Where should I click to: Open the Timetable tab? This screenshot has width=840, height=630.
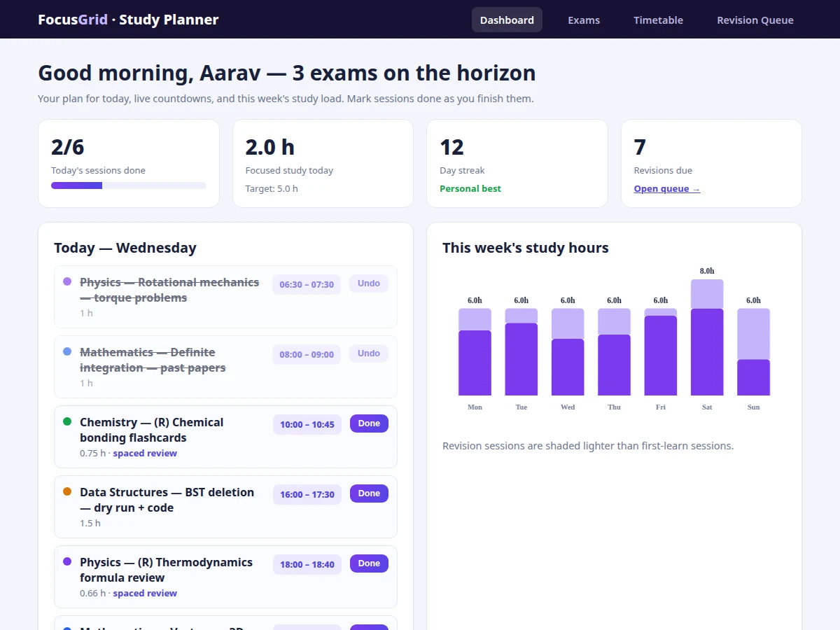point(658,20)
